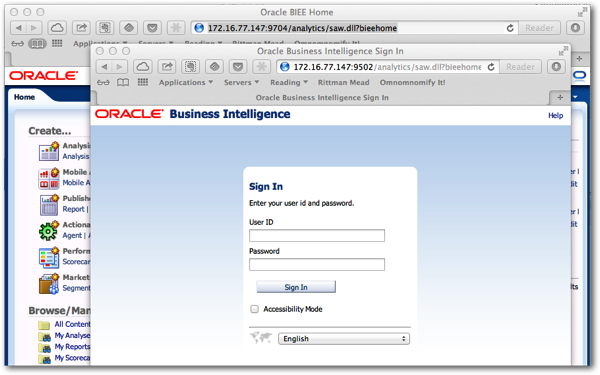Open the English language dropdown

[344, 339]
